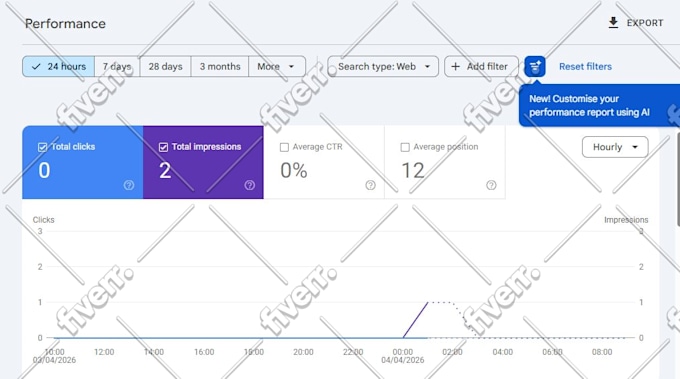Screen dimensions: 680x379
Task: Click the EXPORT button label
Action: [x=645, y=23]
